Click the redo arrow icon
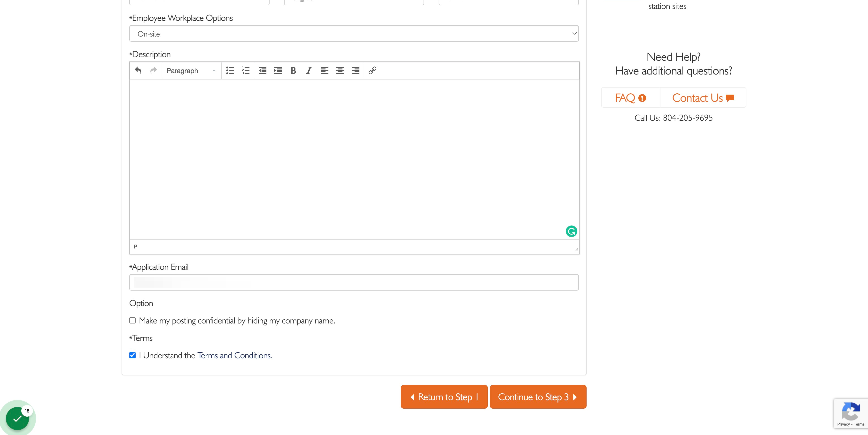The width and height of the screenshot is (868, 435). [153, 70]
